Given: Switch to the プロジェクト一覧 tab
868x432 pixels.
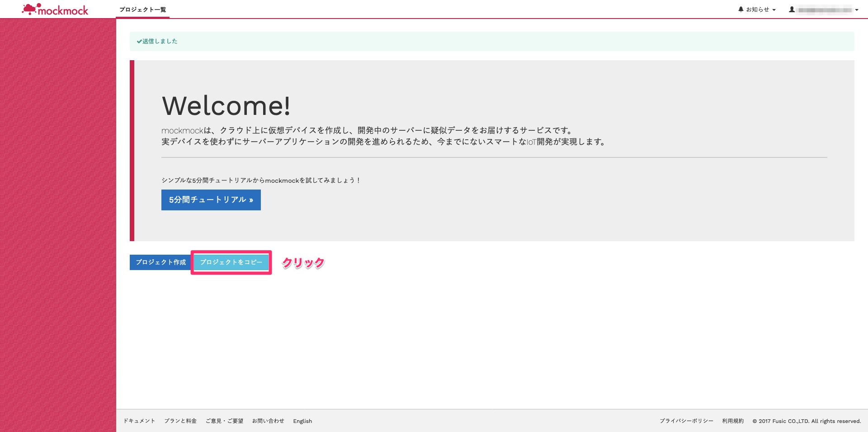Looking at the screenshot, I should tap(142, 9).
